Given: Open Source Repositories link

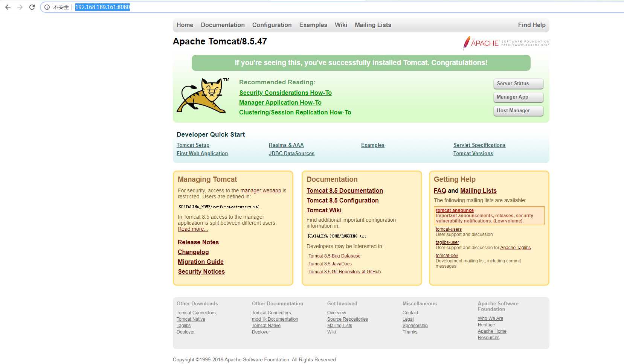Looking at the screenshot, I should [x=347, y=319].
